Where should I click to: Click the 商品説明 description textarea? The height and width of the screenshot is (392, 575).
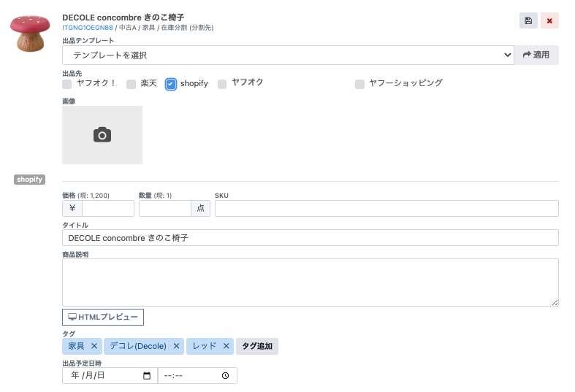(311, 283)
